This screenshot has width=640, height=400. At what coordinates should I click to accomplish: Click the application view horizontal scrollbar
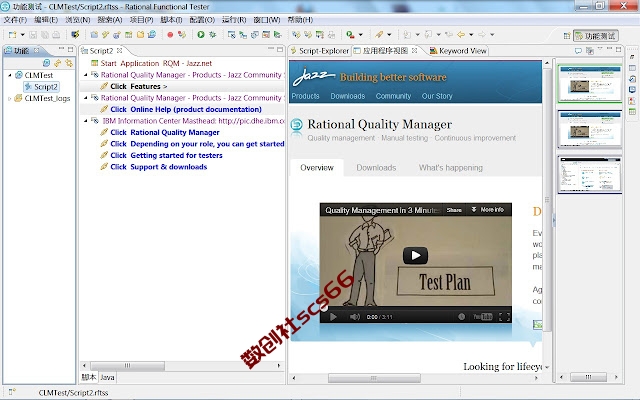(374, 378)
